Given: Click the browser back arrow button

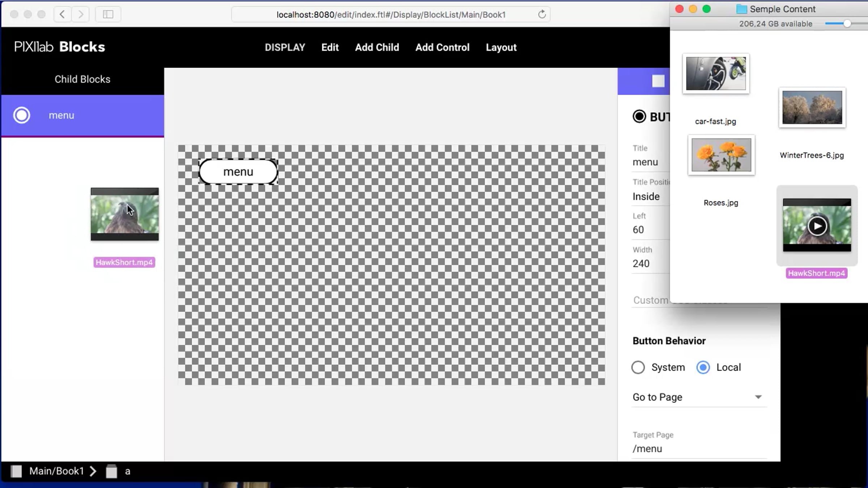Looking at the screenshot, I should (62, 14).
